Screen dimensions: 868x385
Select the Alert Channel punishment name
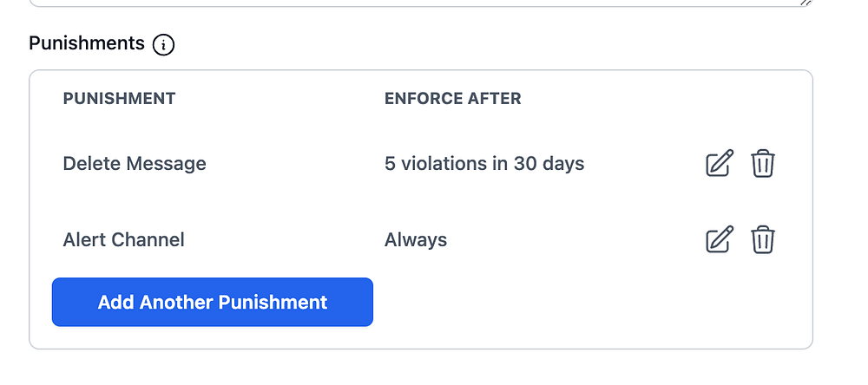[123, 239]
